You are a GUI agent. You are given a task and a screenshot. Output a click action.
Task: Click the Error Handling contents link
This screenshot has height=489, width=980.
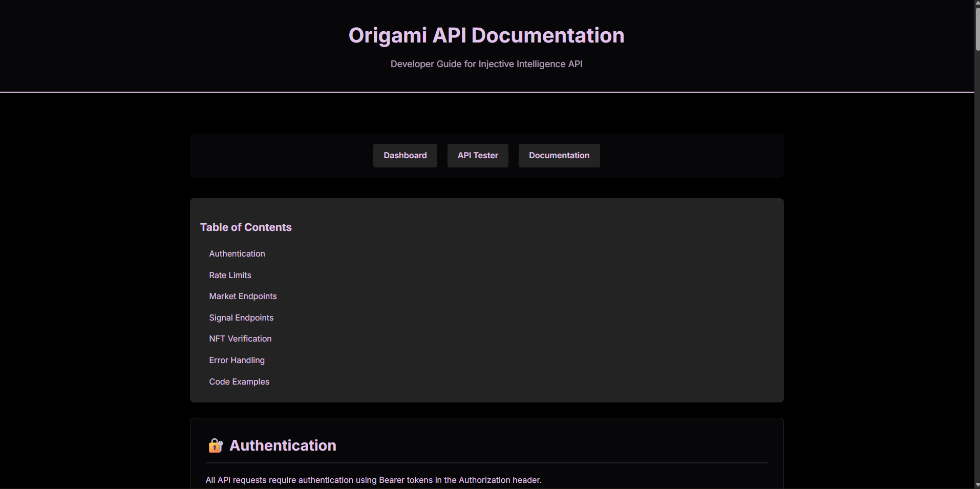click(x=237, y=360)
